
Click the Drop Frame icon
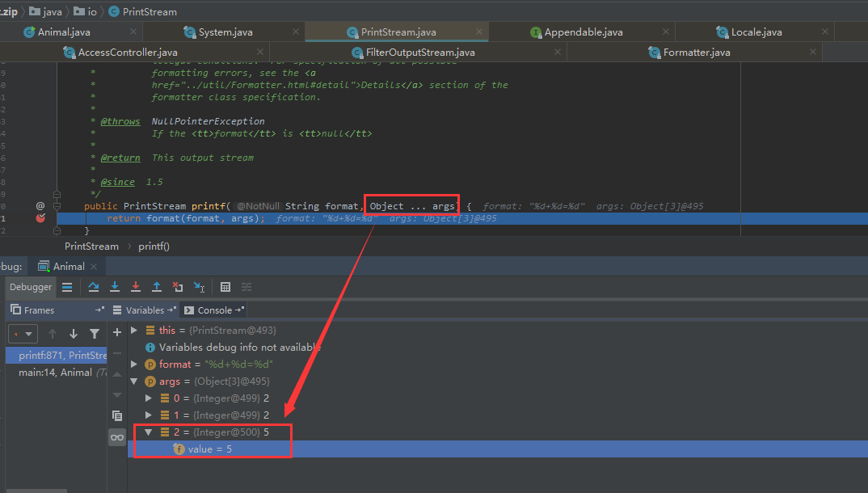178,287
